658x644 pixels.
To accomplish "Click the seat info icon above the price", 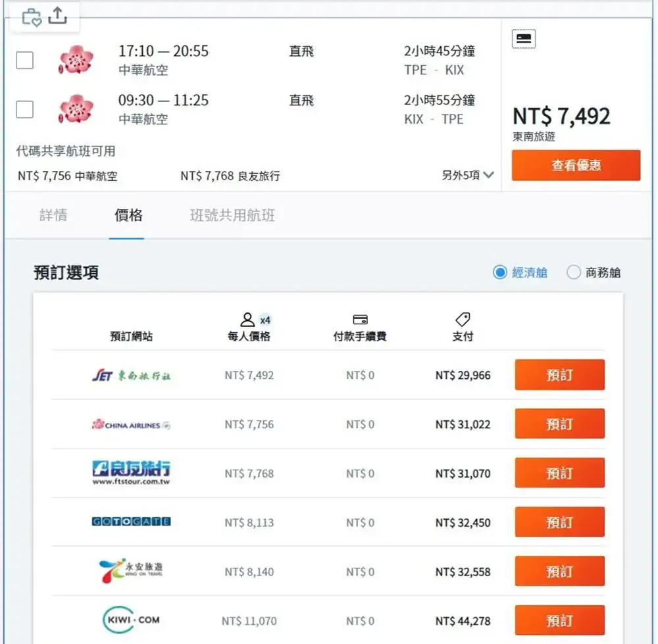I will click(524, 39).
